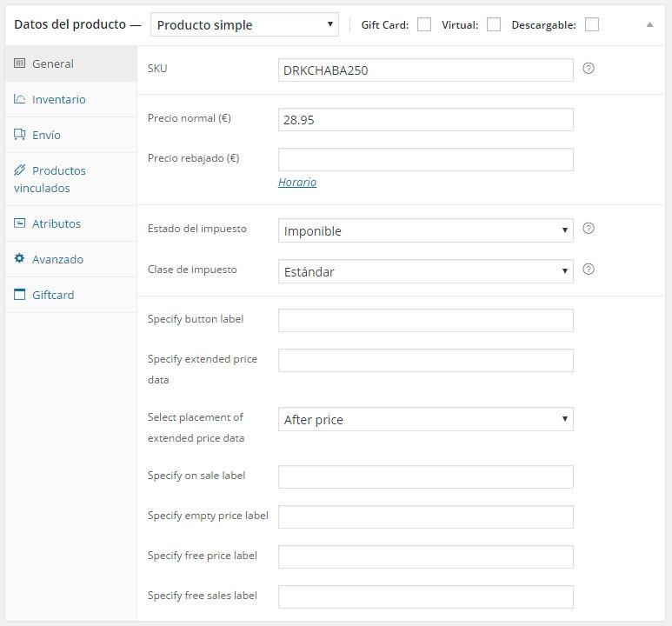Check the Descargable checkbox

click(592, 24)
